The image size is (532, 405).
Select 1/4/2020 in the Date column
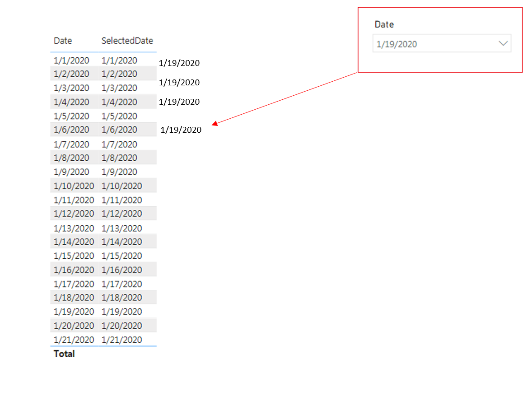71,102
